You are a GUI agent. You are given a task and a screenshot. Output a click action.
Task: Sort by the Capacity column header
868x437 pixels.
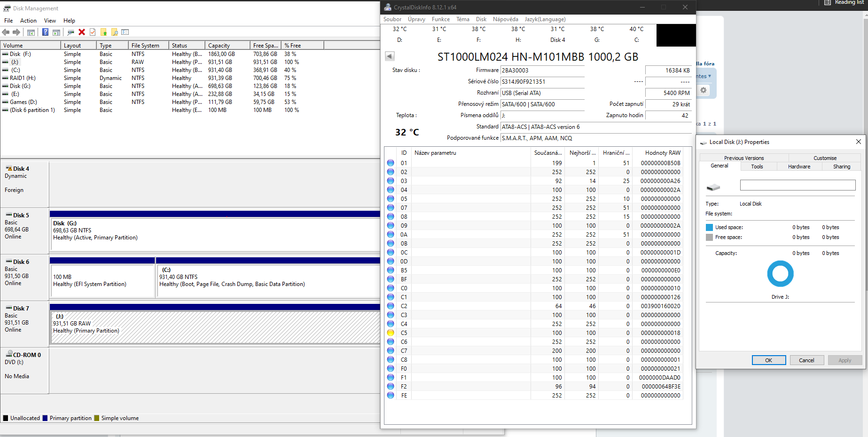pos(227,46)
